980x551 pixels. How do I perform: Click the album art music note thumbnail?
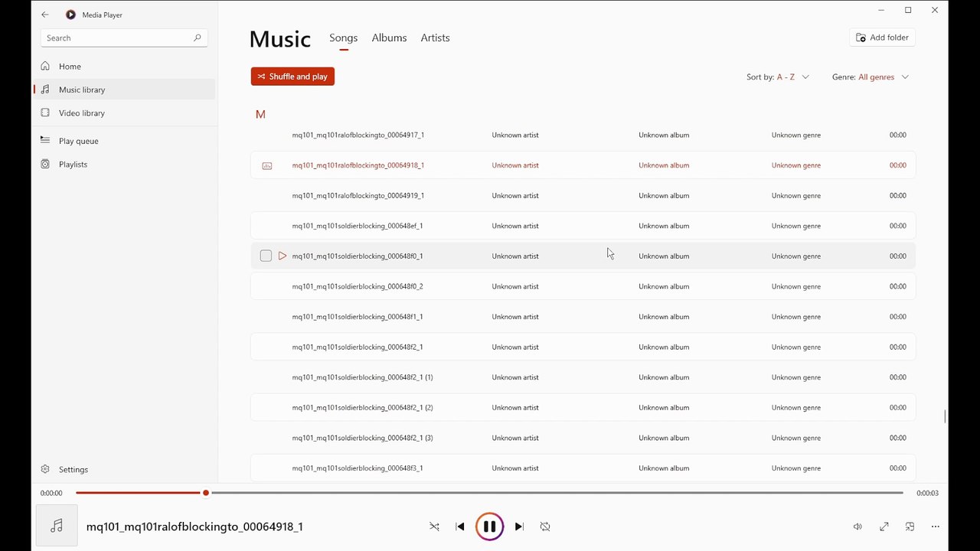pyautogui.click(x=57, y=526)
